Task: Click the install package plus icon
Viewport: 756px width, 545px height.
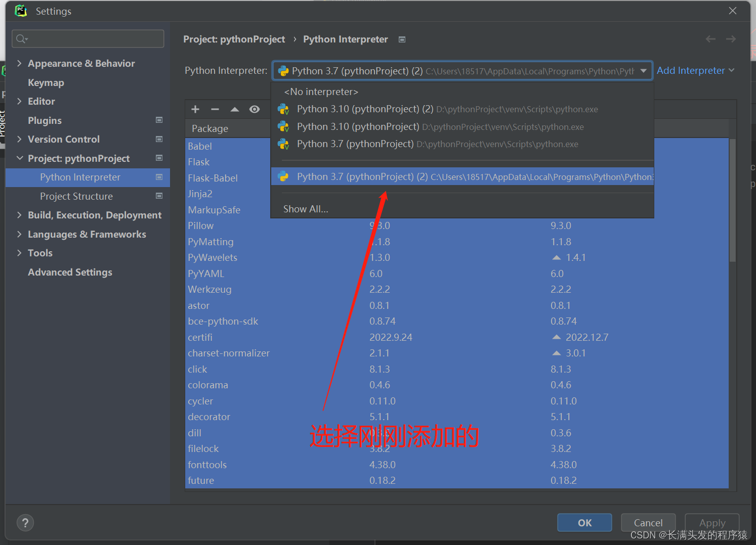Action: 195,109
